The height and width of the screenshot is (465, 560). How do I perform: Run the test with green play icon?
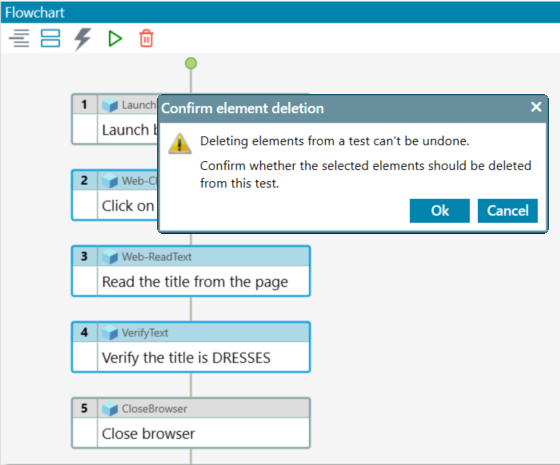coord(115,39)
